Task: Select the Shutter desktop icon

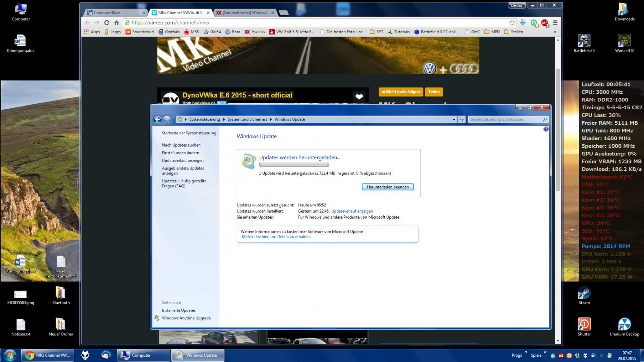Action: [584, 327]
